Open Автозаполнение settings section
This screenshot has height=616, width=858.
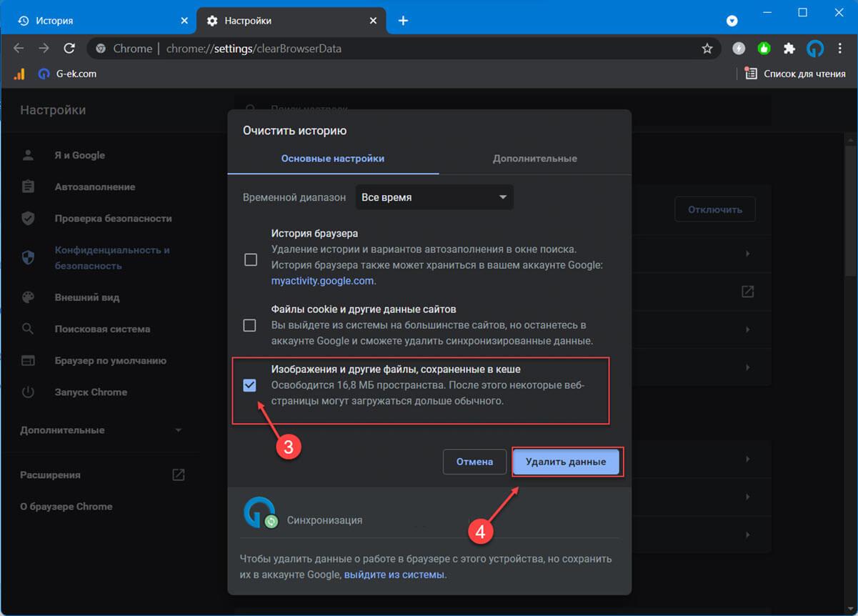click(x=95, y=187)
